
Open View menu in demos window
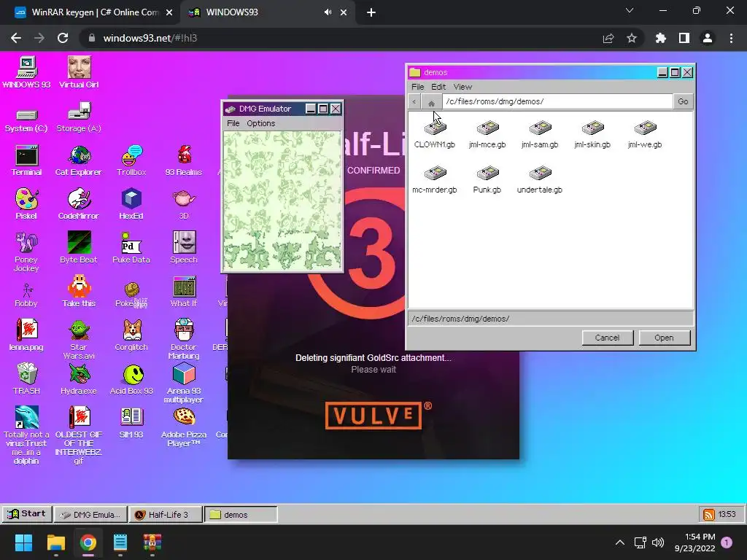click(462, 87)
